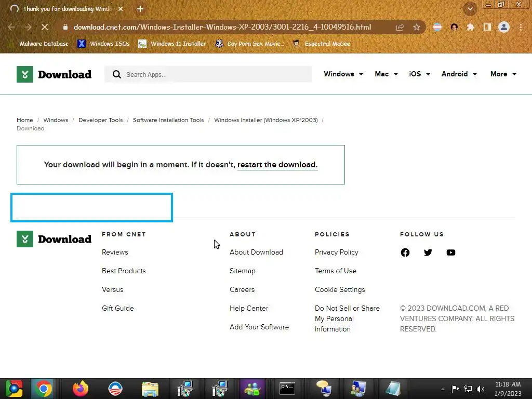532x399 pixels.
Task: Open the Chrome profile avatar
Action: coord(504,27)
